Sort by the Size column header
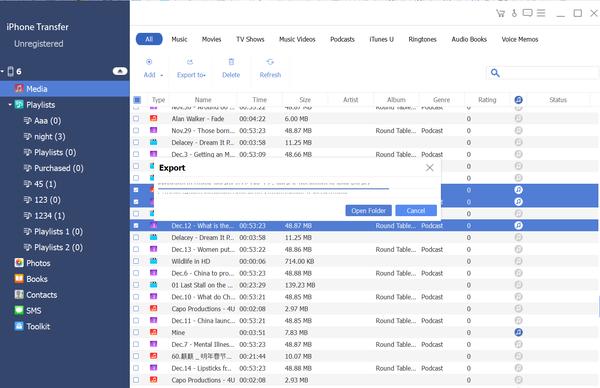 pos(305,100)
